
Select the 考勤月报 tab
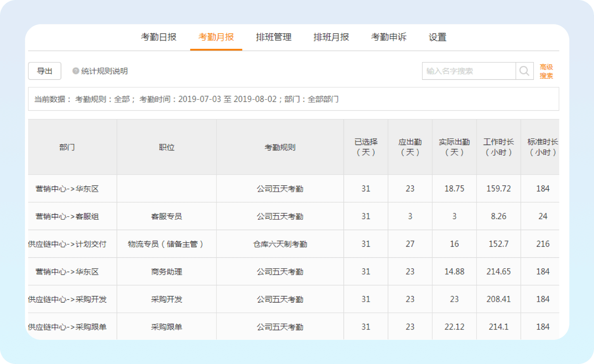point(216,37)
